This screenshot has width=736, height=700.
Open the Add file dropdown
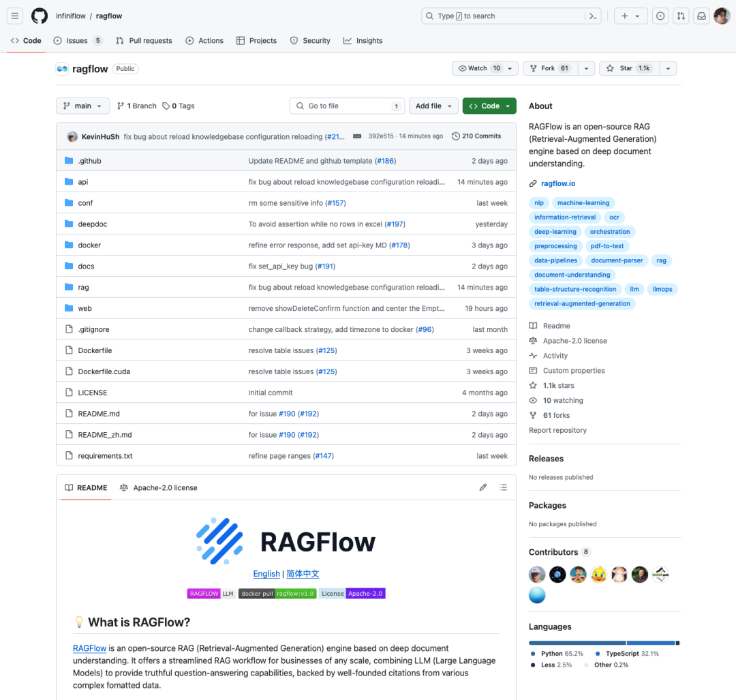pyautogui.click(x=433, y=106)
